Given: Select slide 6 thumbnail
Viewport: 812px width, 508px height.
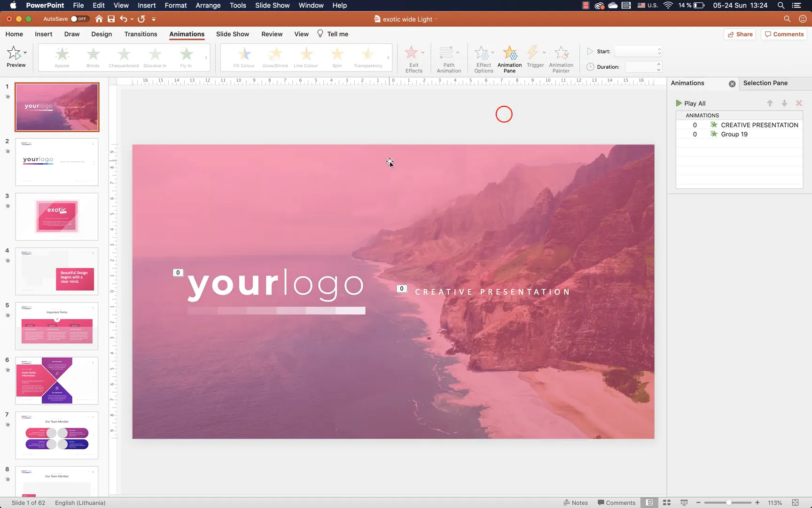Looking at the screenshot, I should click(57, 381).
